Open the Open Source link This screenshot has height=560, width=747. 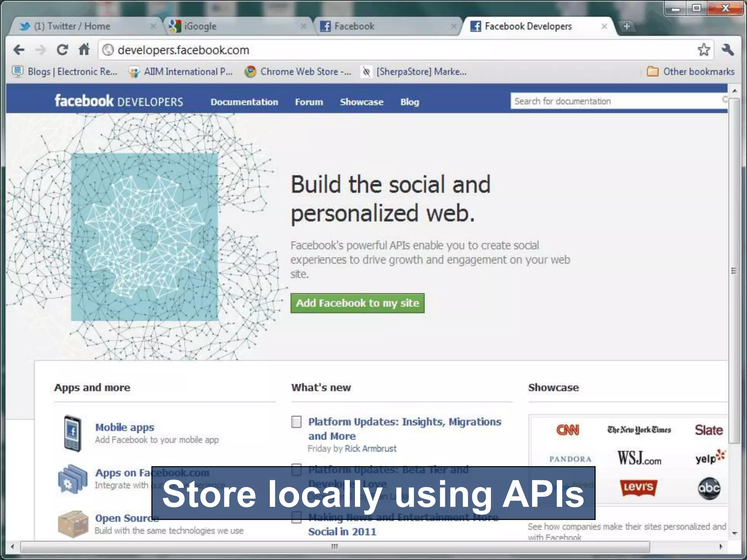coord(127,518)
